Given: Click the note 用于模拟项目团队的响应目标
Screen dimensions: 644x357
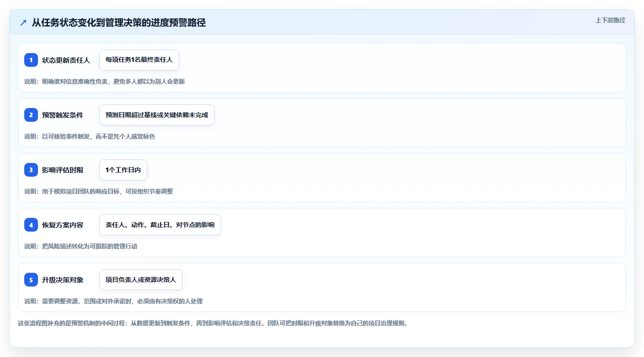Looking at the screenshot, I should [98, 191].
